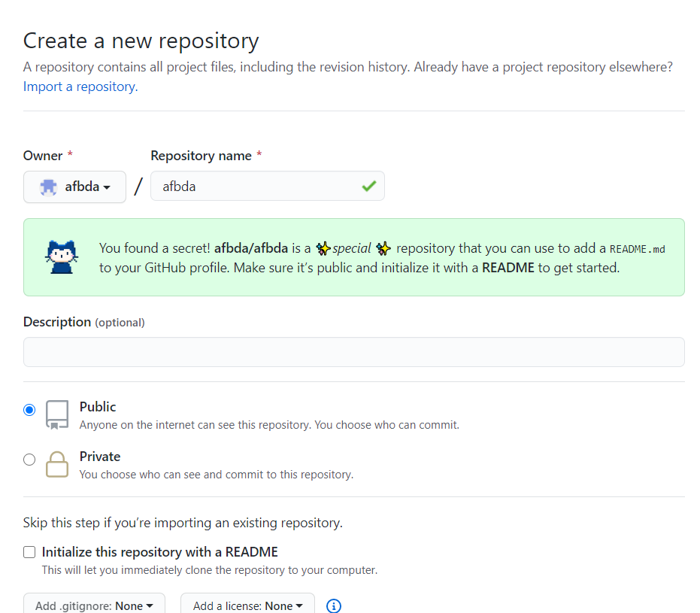The width and height of the screenshot is (700, 613).
Task: Click the Initialize this repository README label
Action: click(159, 552)
